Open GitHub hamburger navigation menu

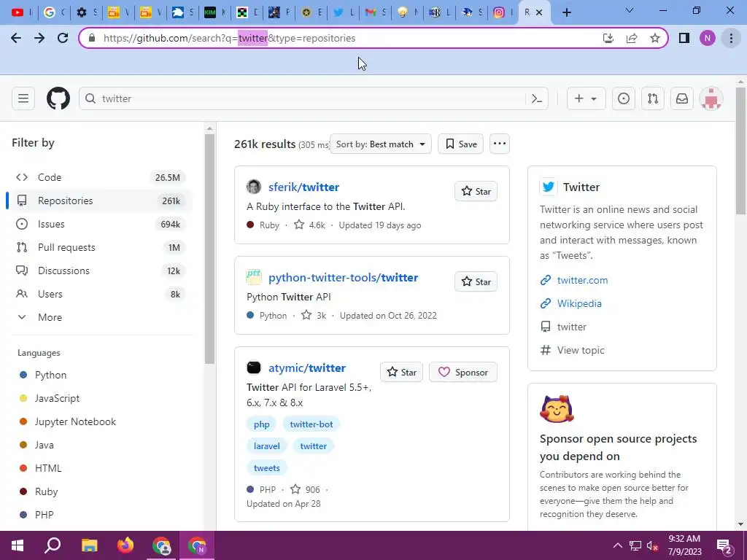click(x=23, y=98)
